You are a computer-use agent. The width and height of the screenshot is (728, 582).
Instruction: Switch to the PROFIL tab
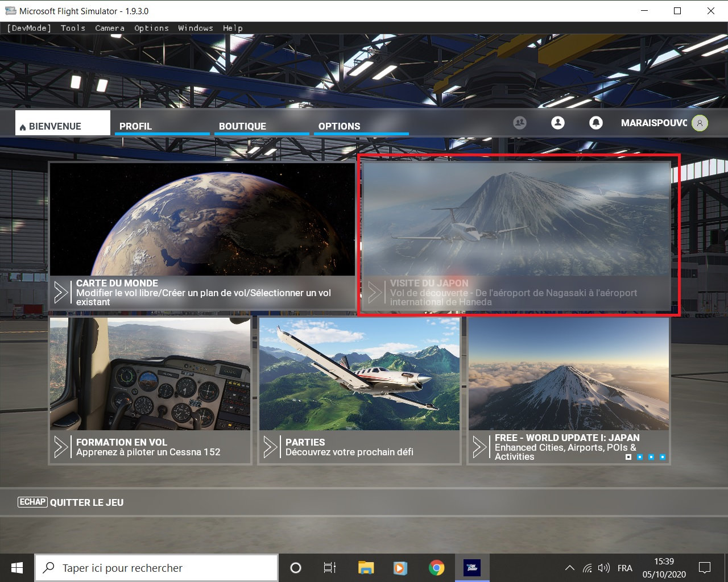163,126
